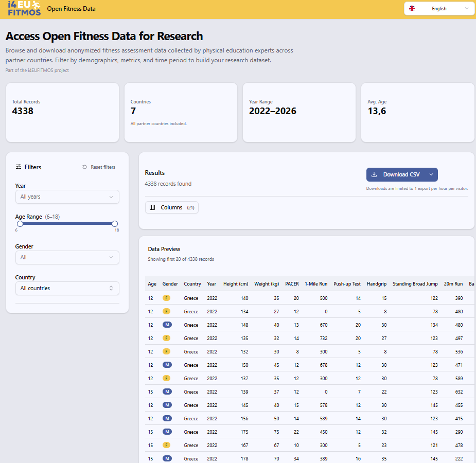476x463 pixels.
Task: Click 'Showing first 20 of 4338 records' text
Action: (x=181, y=259)
